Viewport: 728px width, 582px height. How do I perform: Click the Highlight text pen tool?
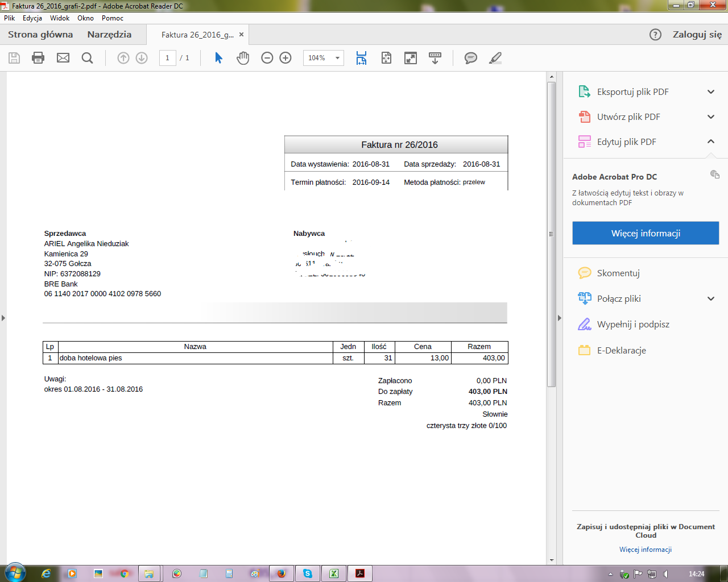495,58
